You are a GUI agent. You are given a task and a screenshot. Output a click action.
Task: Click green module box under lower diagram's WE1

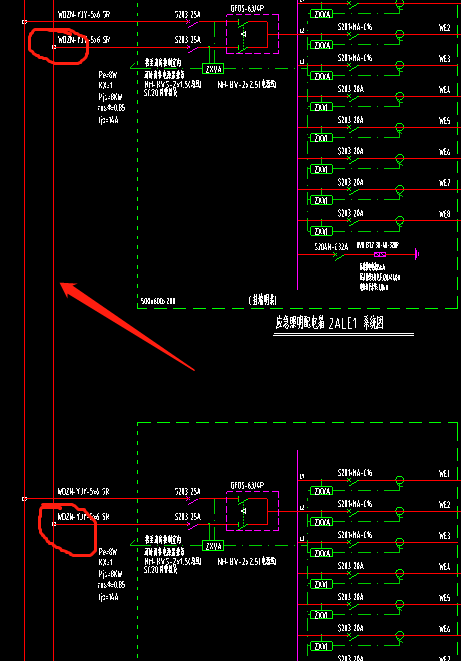tap(321, 491)
